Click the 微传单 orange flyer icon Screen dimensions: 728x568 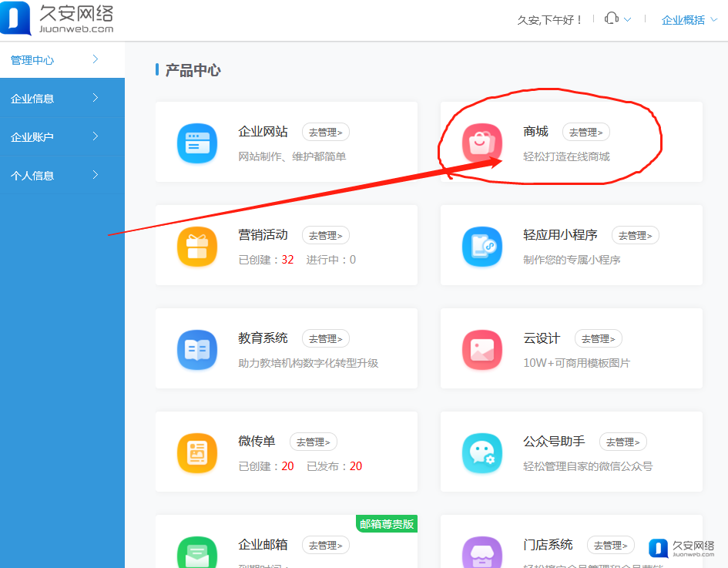(x=197, y=453)
